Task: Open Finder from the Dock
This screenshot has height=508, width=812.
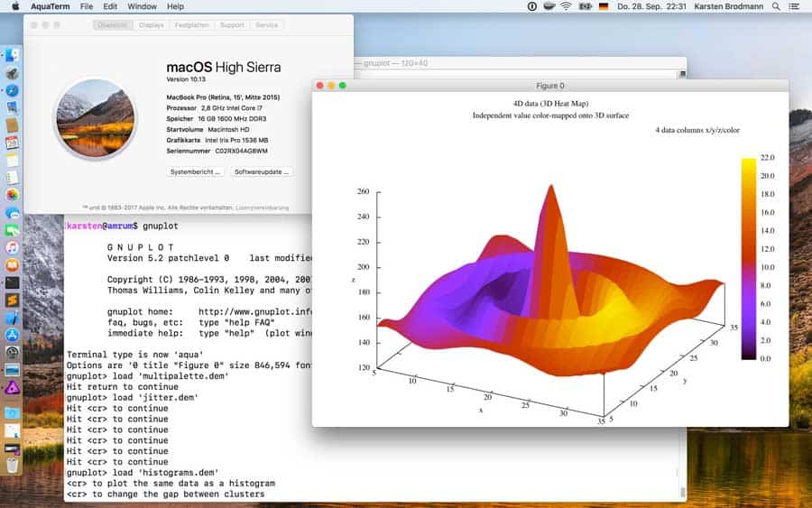Action: click(x=12, y=55)
